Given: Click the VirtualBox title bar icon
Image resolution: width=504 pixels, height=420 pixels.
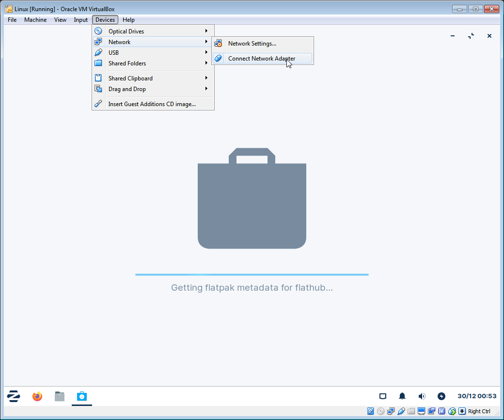Looking at the screenshot, I should pyautogui.click(x=9, y=9).
